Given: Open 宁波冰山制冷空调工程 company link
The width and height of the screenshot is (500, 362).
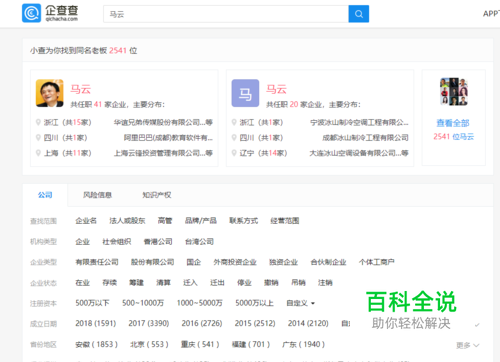Looking at the screenshot, I should coord(359,122).
